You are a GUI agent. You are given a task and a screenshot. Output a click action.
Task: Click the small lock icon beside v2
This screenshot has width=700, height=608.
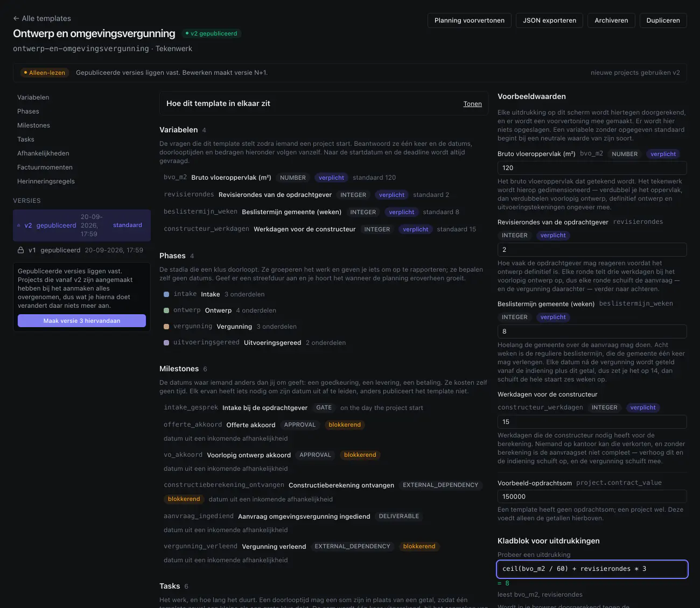(19, 225)
